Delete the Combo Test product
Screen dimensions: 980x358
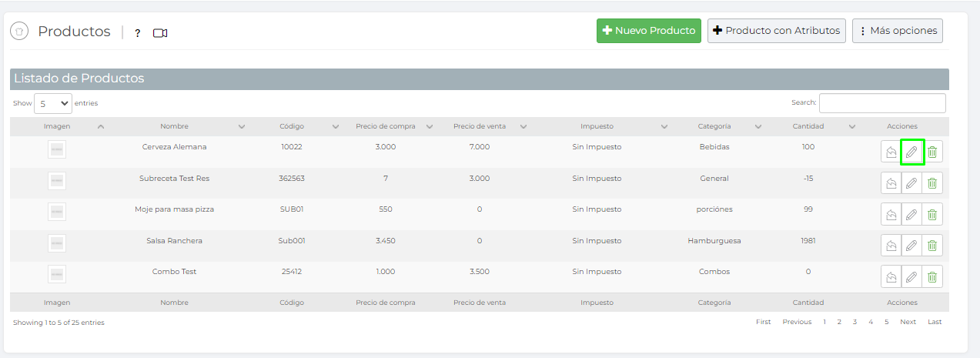click(932, 276)
